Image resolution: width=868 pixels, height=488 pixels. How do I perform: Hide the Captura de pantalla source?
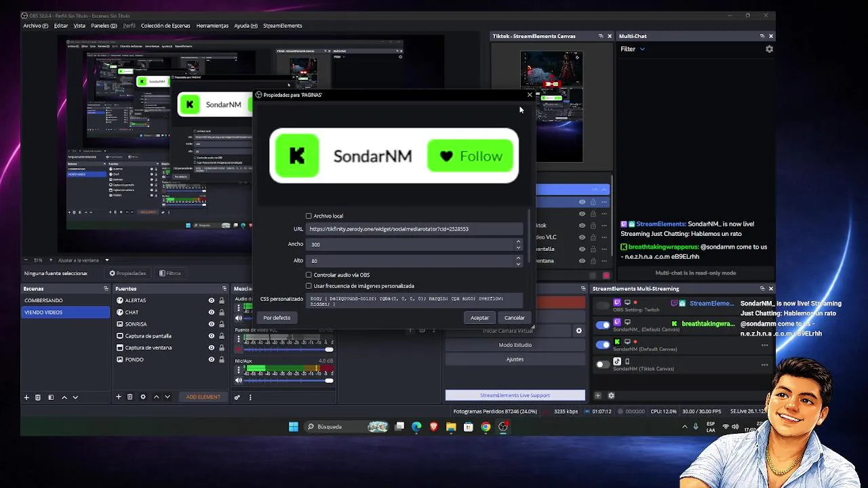pyautogui.click(x=212, y=335)
